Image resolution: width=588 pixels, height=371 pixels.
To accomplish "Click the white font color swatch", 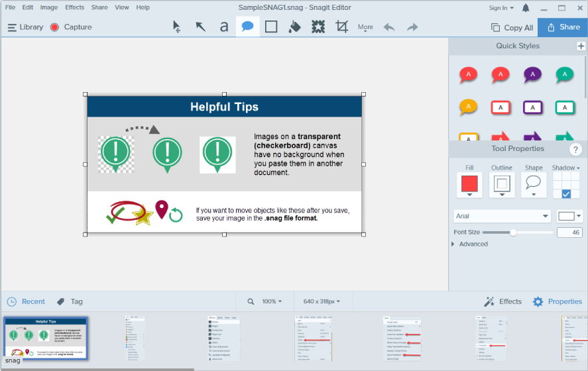I will point(566,216).
